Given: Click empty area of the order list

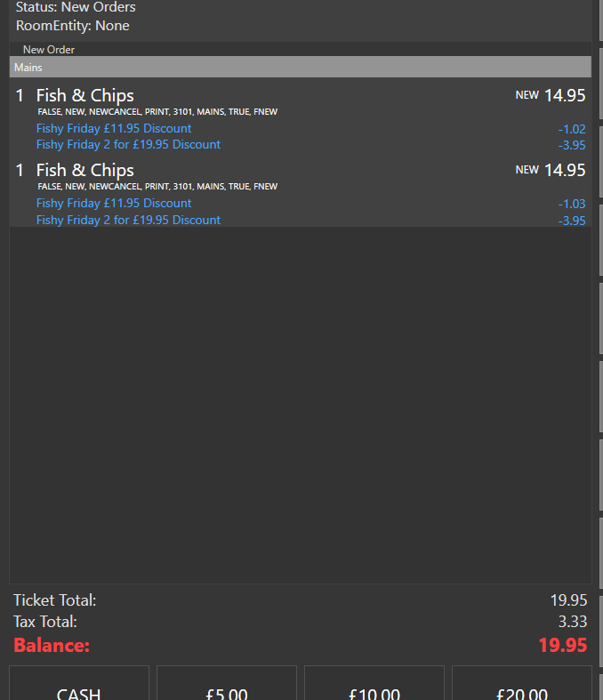Looking at the screenshot, I should (301, 402).
